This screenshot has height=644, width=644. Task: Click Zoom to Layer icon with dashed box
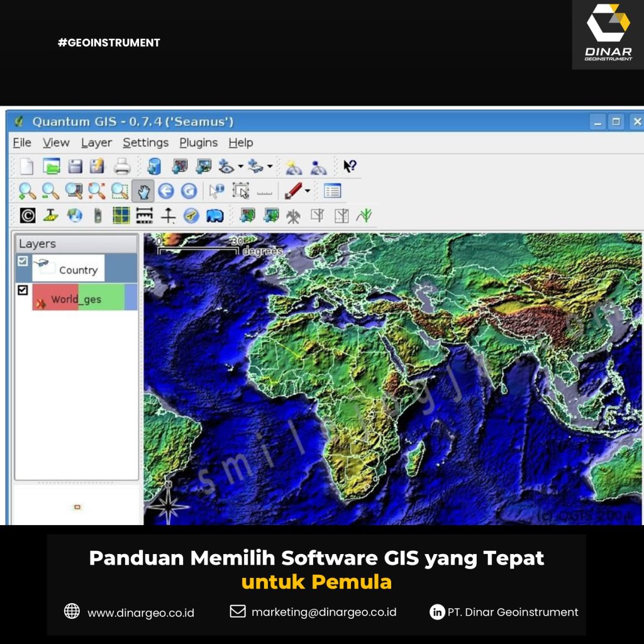(x=120, y=191)
